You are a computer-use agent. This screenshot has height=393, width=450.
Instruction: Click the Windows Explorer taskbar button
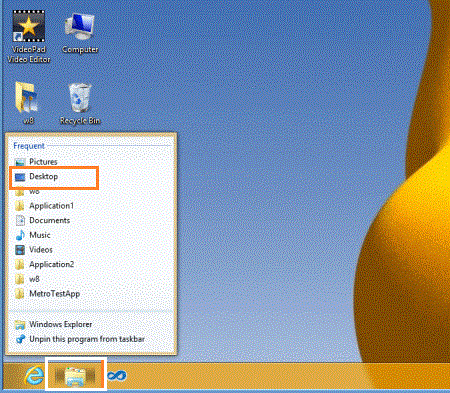76,375
